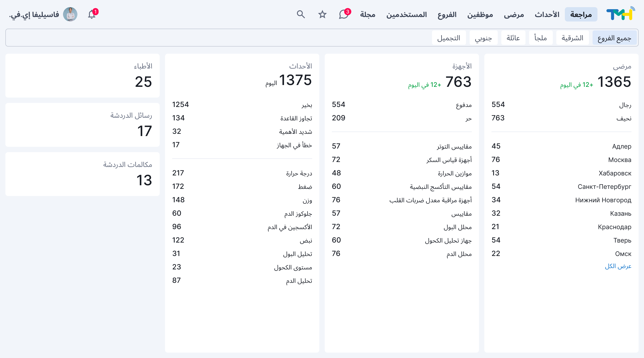Click the Москва city row
The image size is (644, 358).
click(x=561, y=160)
